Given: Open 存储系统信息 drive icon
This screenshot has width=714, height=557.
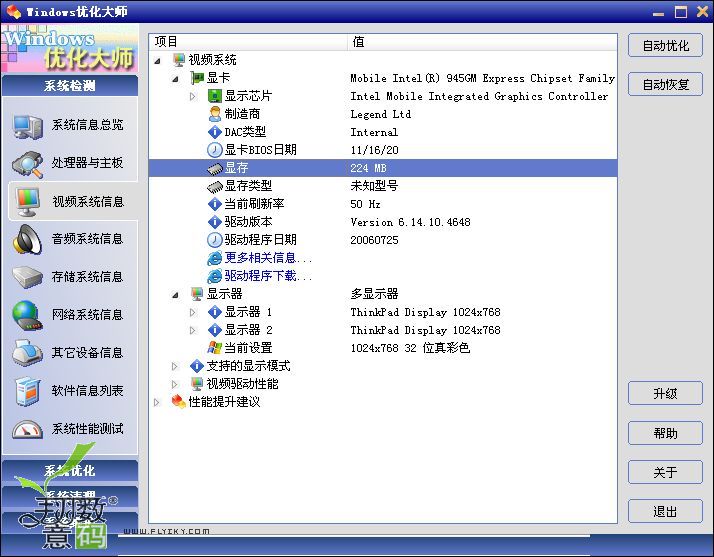Looking at the screenshot, I should pyautogui.click(x=27, y=278).
